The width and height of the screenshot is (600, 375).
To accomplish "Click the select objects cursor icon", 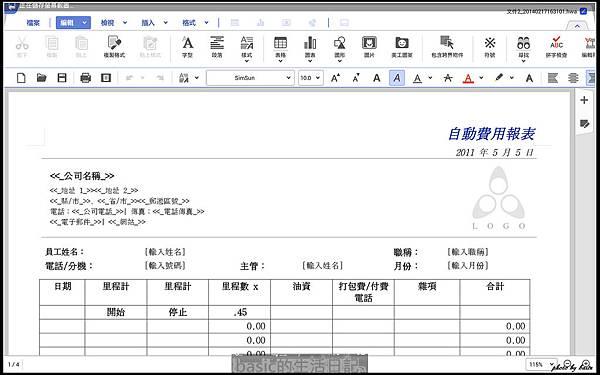I will coord(447,42).
